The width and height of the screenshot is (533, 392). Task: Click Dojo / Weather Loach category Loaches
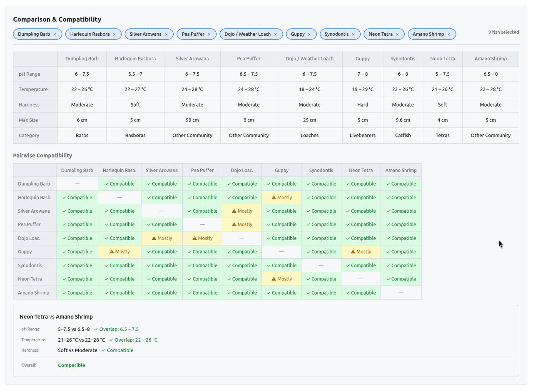click(x=309, y=136)
